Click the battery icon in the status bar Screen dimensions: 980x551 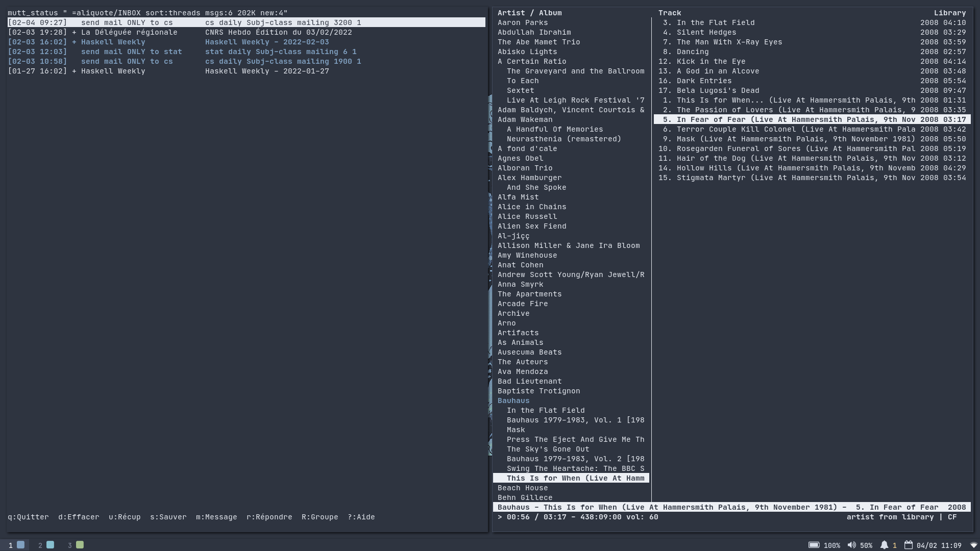click(815, 545)
